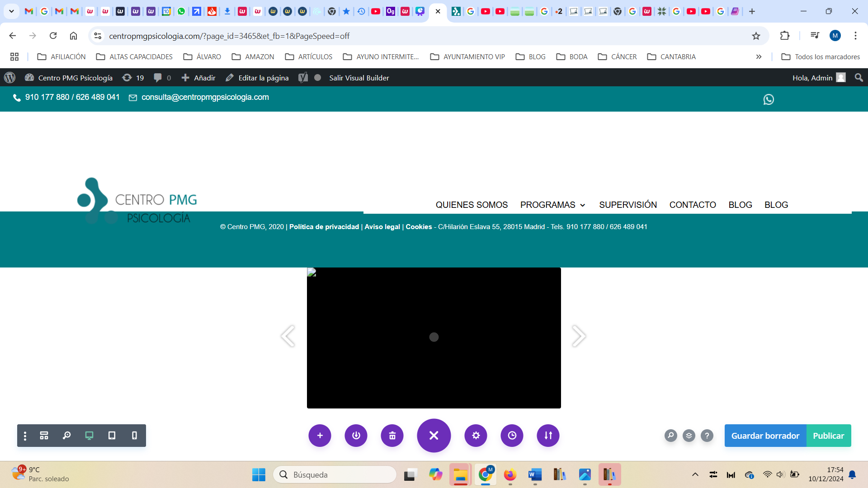Click the clear layout trash icon

392,436
